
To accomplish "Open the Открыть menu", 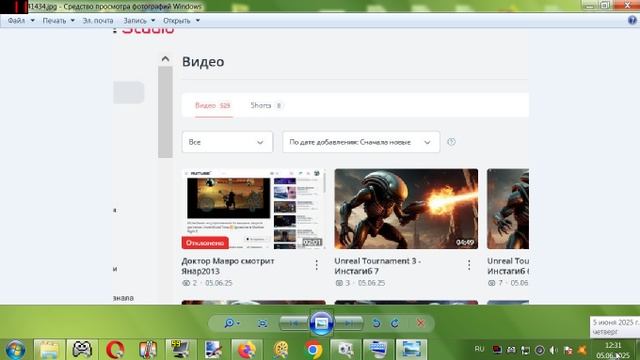I will [177, 20].
